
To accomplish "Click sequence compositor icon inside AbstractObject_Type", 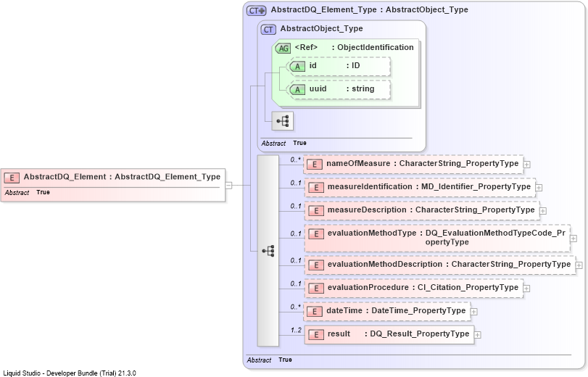I will coord(282,121).
